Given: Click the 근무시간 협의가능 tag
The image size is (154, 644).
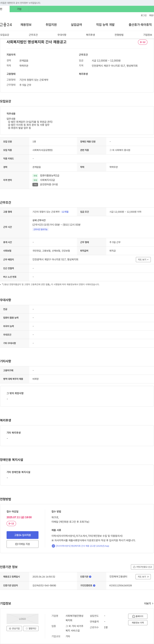Looking at the screenshot, I should (x=40, y=229).
